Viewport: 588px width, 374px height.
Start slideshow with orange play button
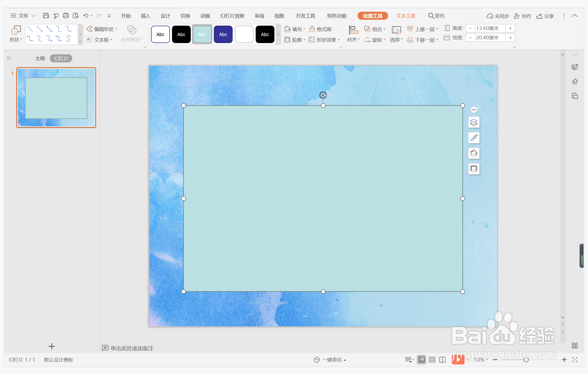(x=458, y=359)
